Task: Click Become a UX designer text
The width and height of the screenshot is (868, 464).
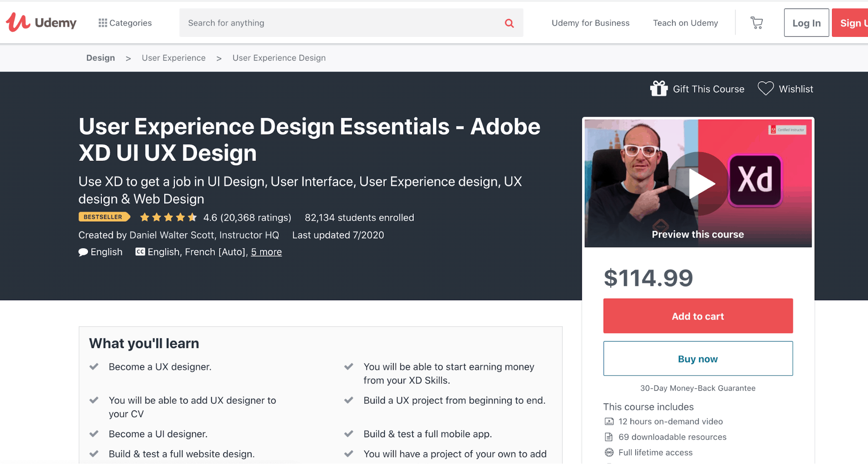Action: tap(160, 367)
